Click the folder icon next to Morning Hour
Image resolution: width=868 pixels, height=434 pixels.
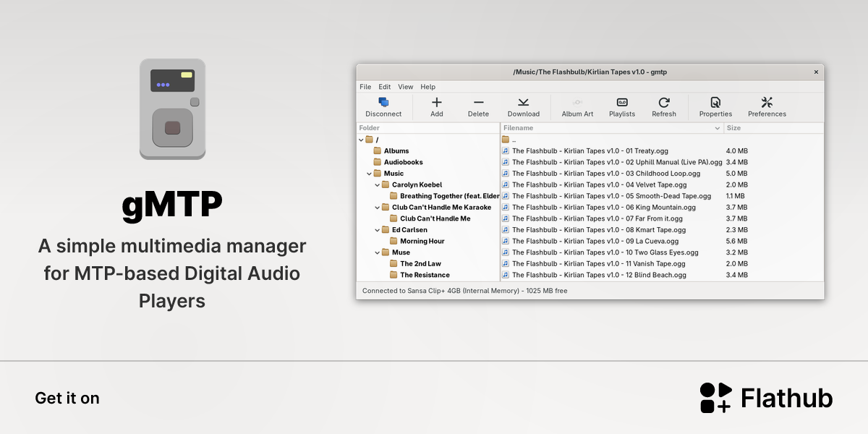393,241
